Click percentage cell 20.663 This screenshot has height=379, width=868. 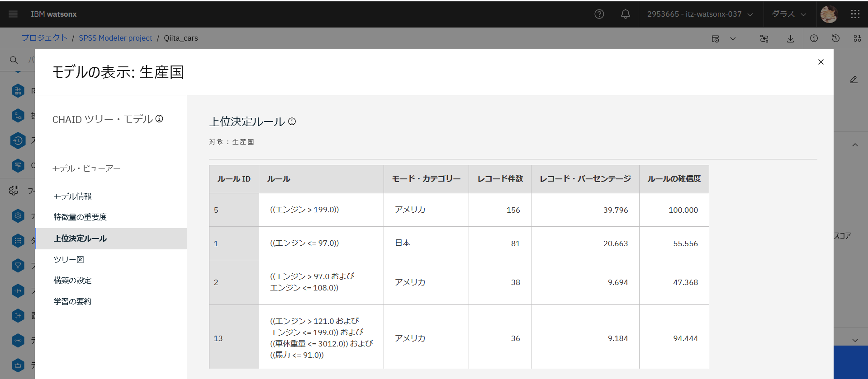[585, 243]
